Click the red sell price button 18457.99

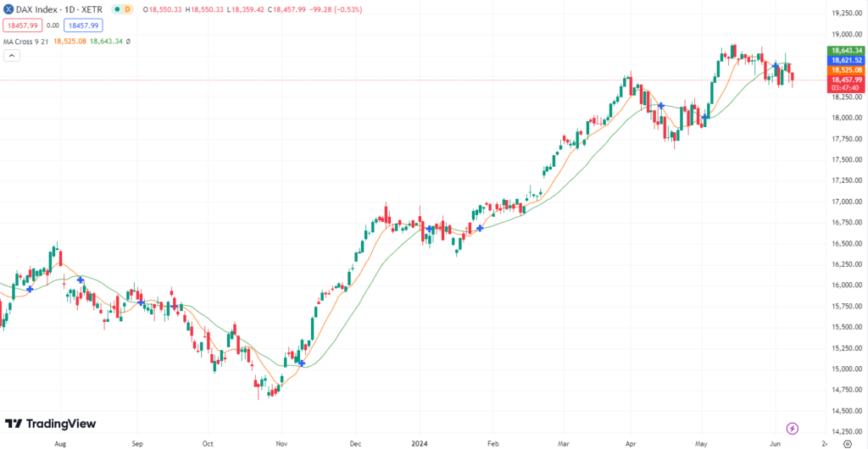tap(21, 25)
